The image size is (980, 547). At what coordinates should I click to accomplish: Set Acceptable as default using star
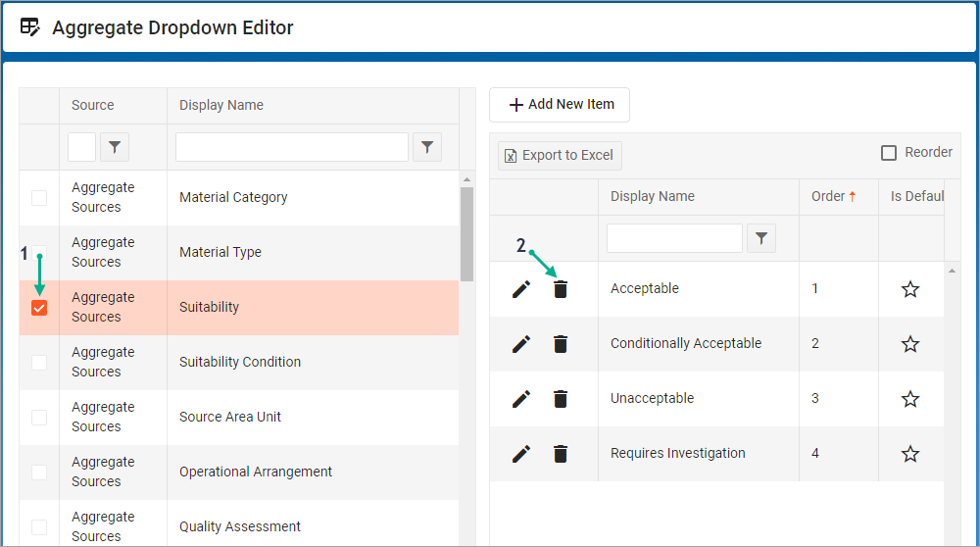tap(910, 289)
